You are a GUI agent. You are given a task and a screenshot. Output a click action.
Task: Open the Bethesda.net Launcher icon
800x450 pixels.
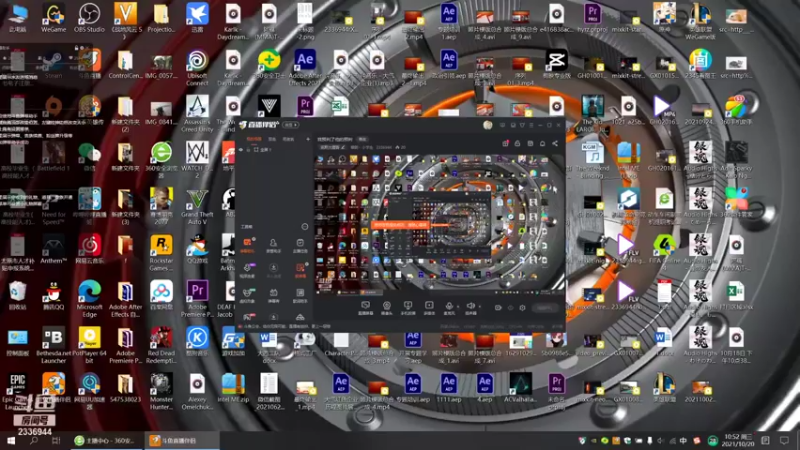coord(54,346)
